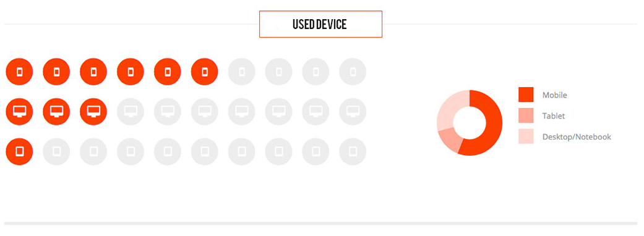Image resolution: width=644 pixels, height=236 pixels.
Task: Select the Desktop/Notebook legend color swatch
Action: tap(526, 137)
